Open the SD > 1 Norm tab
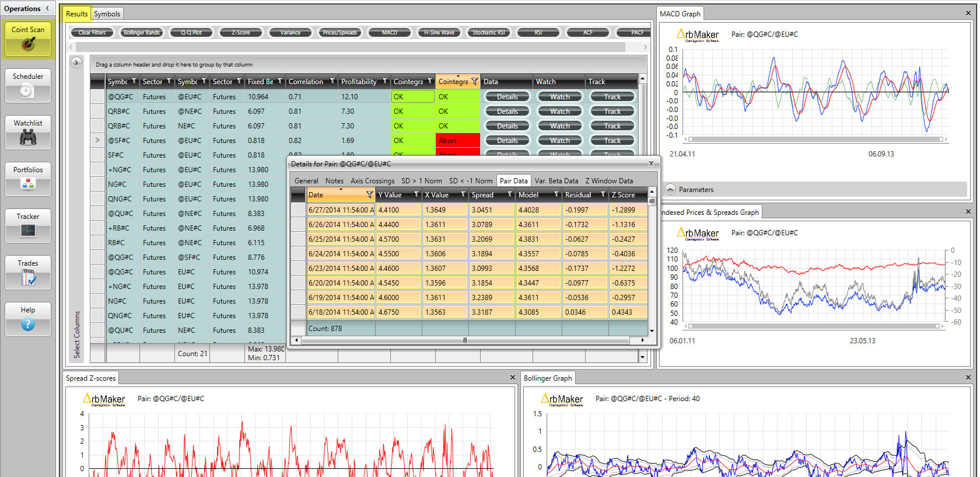The width and height of the screenshot is (980, 477). click(x=421, y=181)
